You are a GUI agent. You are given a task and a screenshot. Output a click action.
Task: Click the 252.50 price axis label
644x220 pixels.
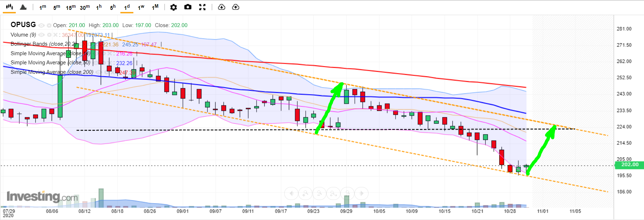point(624,78)
